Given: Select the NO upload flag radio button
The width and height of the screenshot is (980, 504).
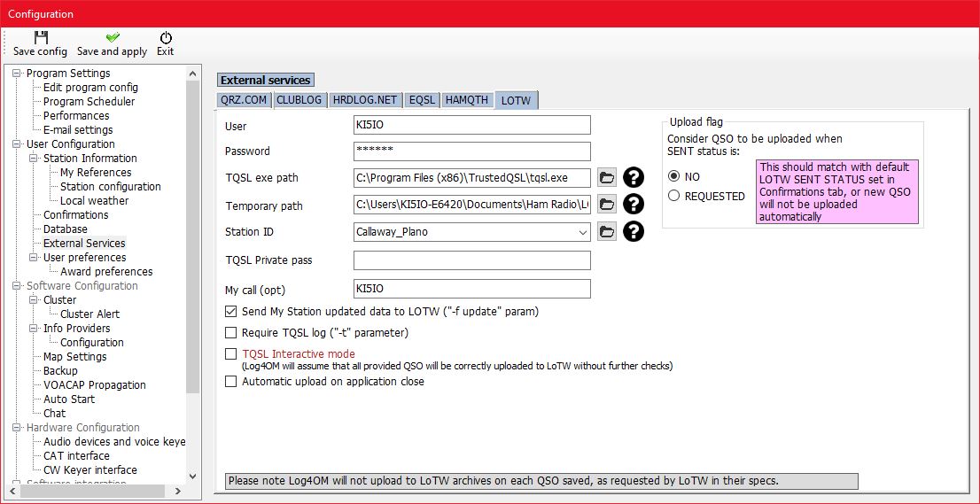Looking at the screenshot, I should [673, 177].
